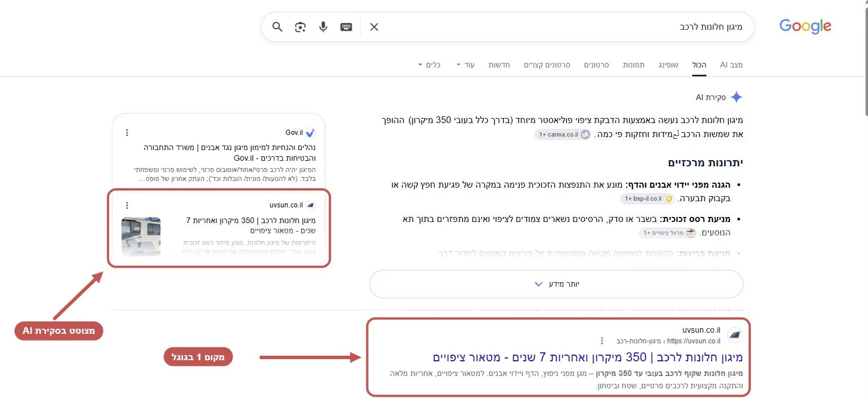This screenshot has width=868, height=399.
Task: Open image search via camera lens icon
Action: 301,26
